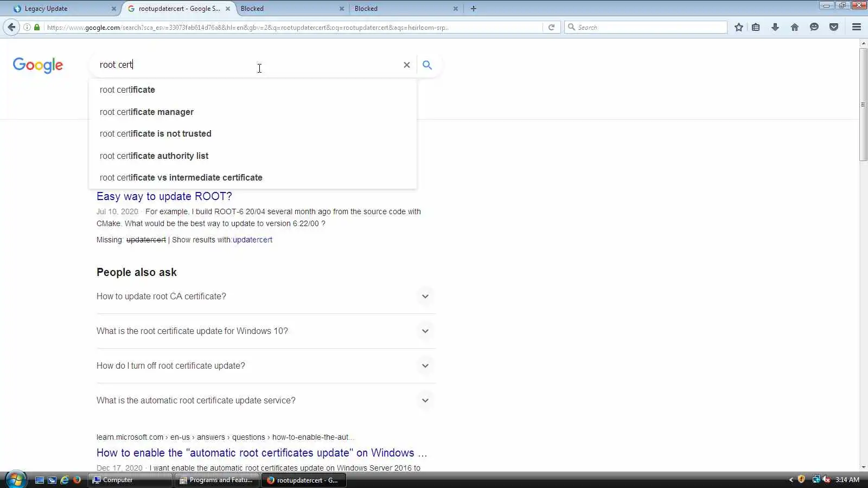Click the "People also ask" heading
The height and width of the screenshot is (488, 868).
click(137, 272)
